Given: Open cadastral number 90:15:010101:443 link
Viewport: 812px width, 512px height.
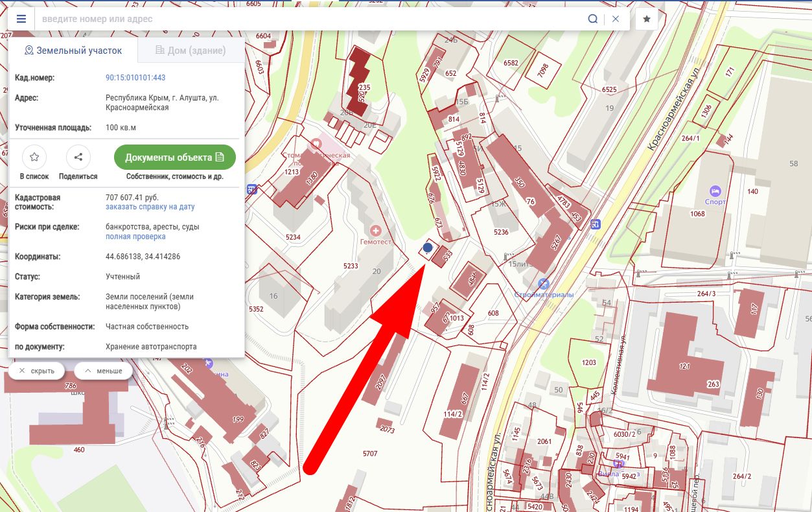Looking at the screenshot, I should 135,78.
